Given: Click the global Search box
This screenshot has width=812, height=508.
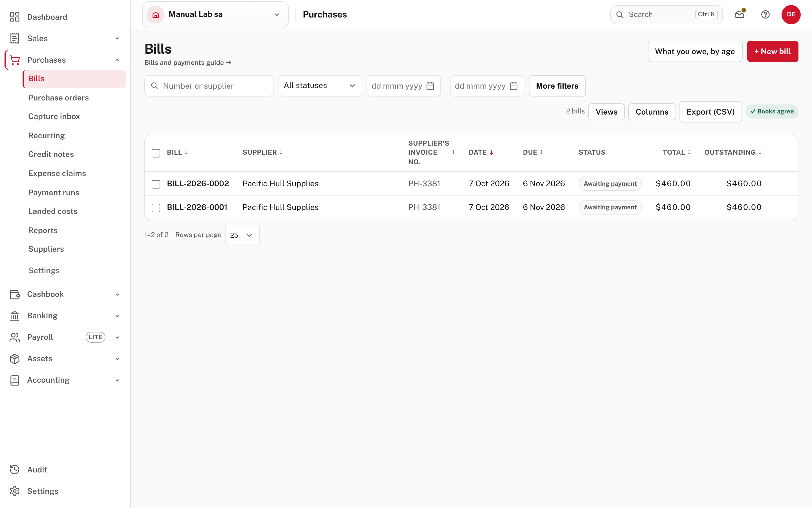Looking at the screenshot, I should click(666, 14).
